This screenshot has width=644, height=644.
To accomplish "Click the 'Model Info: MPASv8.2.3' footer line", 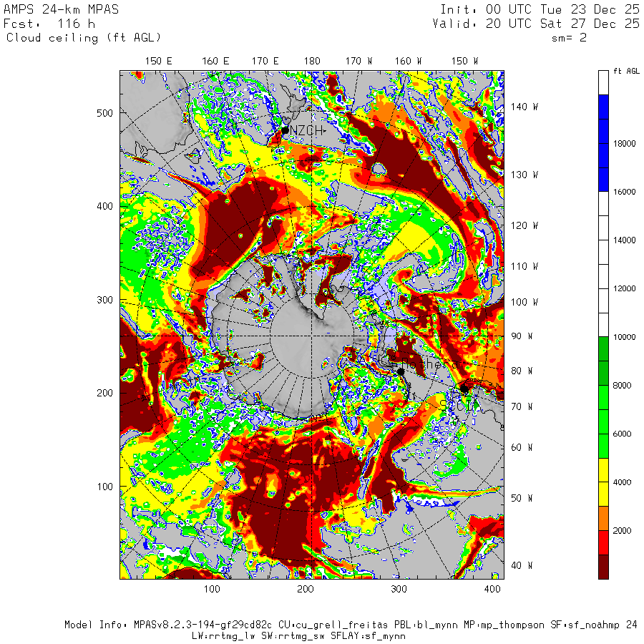I will tap(351, 625).
